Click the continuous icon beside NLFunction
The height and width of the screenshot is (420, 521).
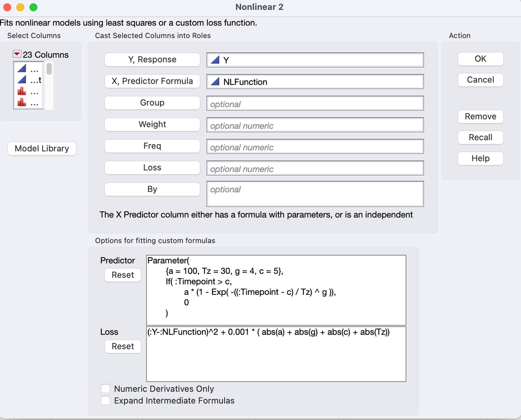tap(215, 82)
